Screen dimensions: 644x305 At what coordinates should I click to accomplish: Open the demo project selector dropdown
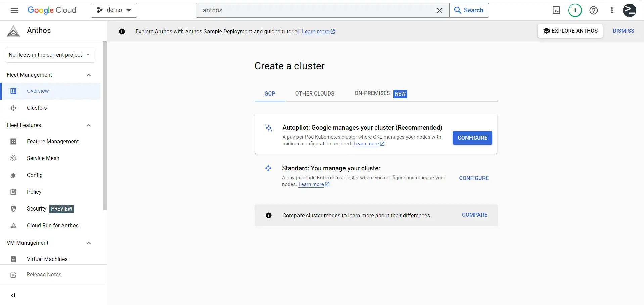(x=114, y=10)
